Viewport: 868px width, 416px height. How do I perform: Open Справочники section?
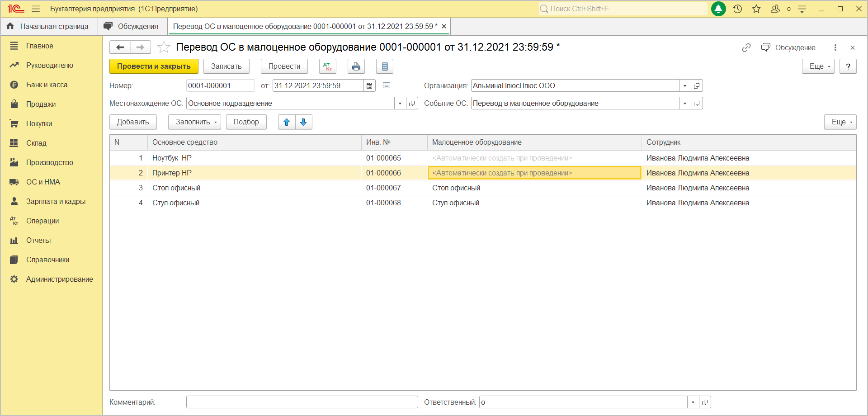pyautogui.click(x=48, y=260)
